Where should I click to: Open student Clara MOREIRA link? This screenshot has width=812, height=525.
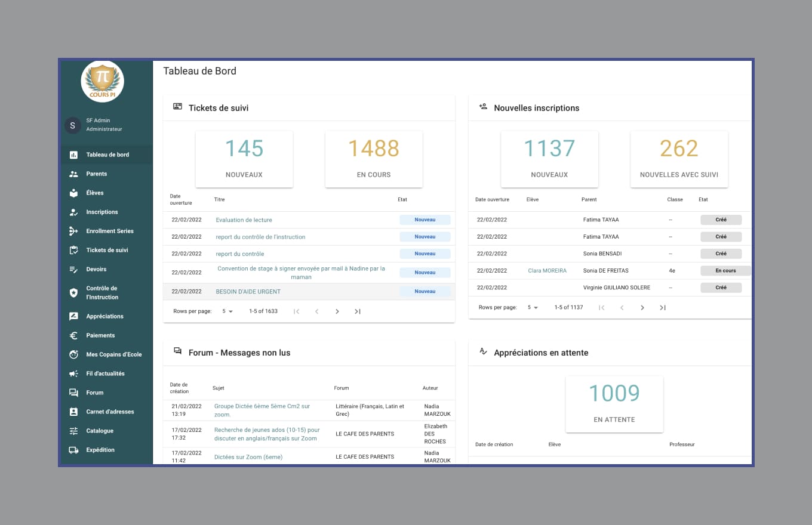coord(547,271)
